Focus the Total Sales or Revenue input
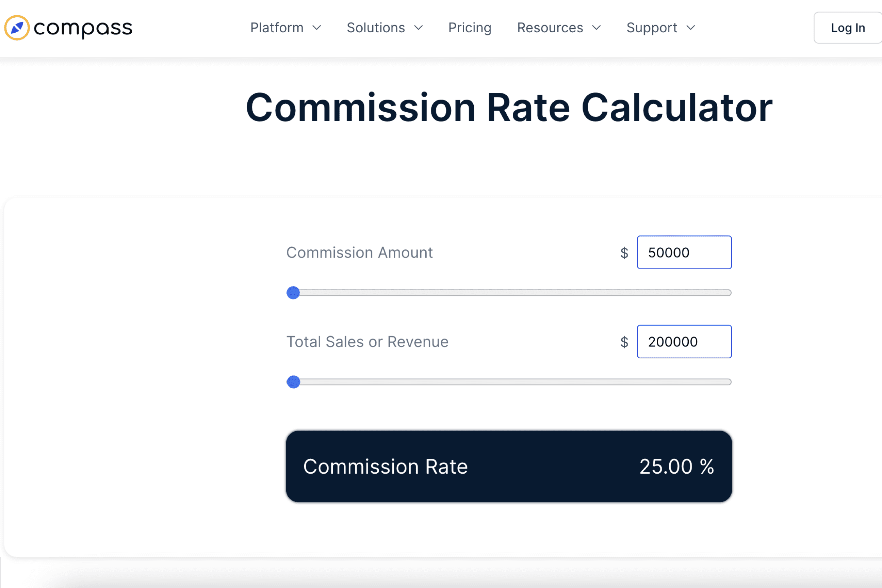 (x=684, y=342)
